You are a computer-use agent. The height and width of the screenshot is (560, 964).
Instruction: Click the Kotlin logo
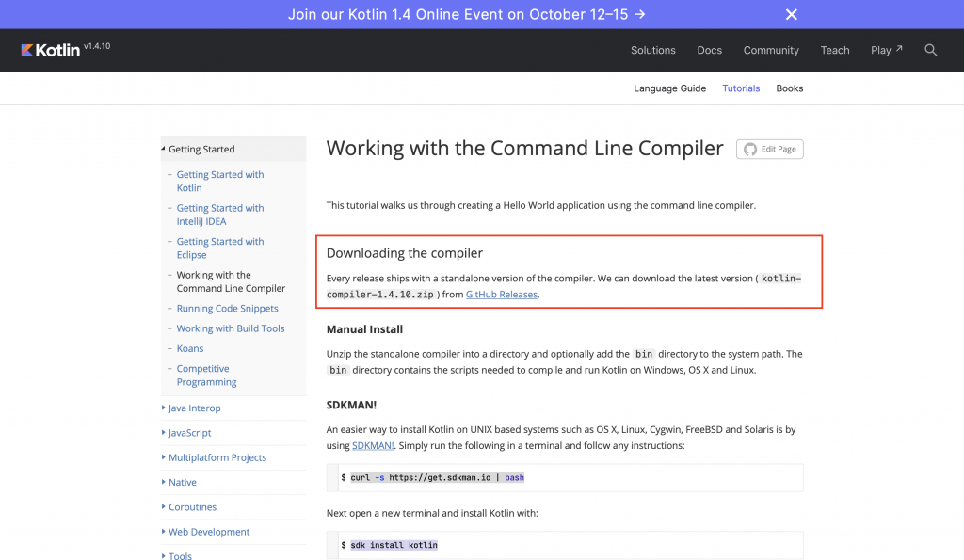tap(51, 51)
